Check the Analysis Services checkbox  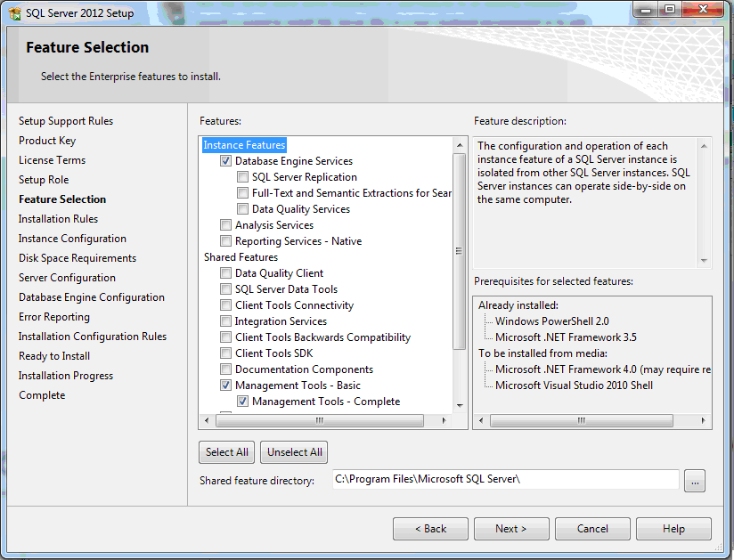[226, 225]
